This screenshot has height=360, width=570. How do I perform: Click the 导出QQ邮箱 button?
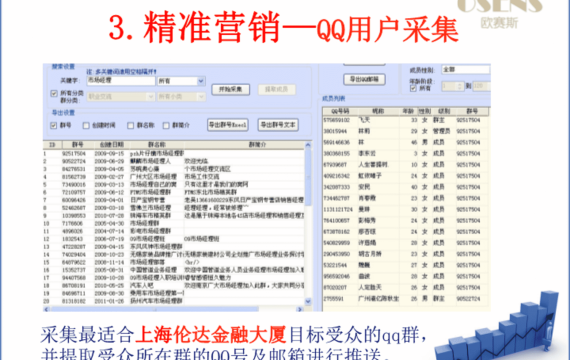364,79
